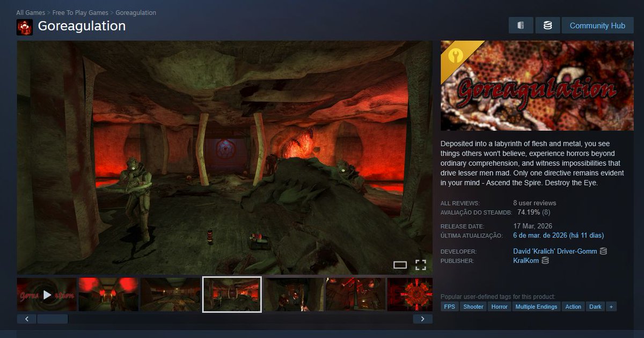Viewport: 644px width, 338px height.
Task: Open SteamDB icon next to the developer name
Action: point(603,251)
